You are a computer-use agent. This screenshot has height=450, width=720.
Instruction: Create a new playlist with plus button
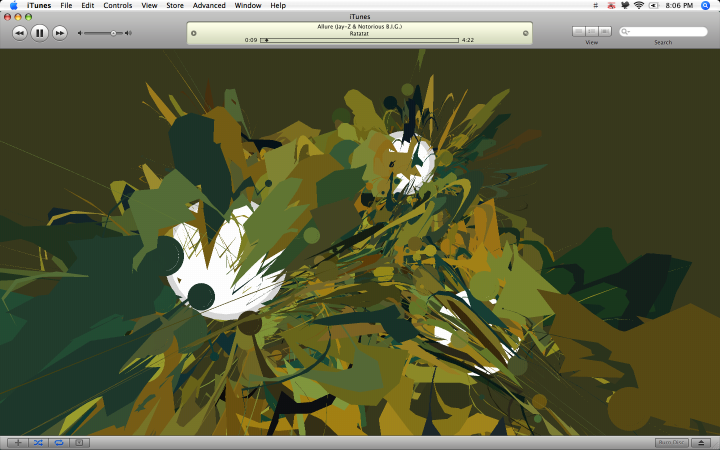coord(18,443)
